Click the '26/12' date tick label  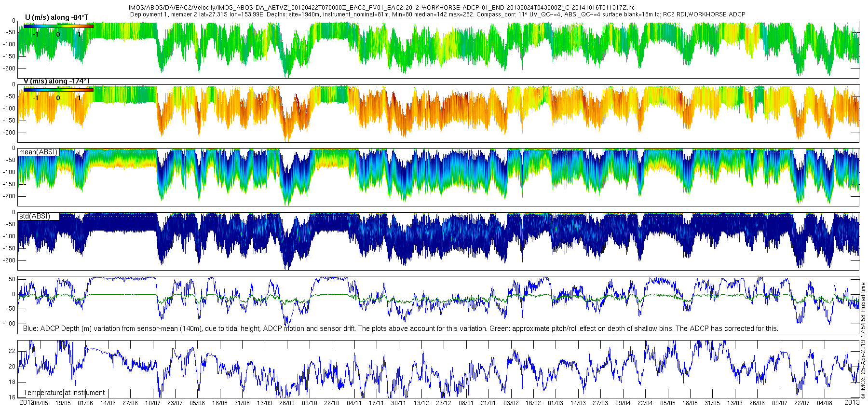(444, 403)
